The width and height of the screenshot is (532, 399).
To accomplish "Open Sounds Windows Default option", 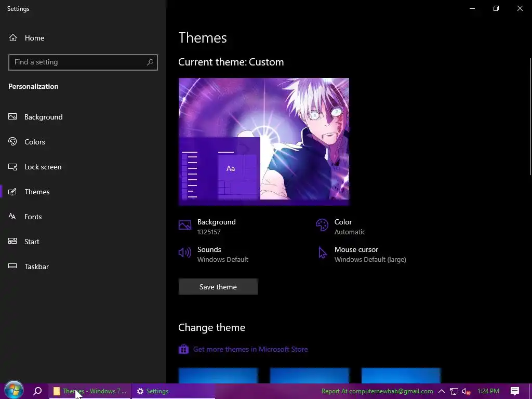I will (222, 254).
